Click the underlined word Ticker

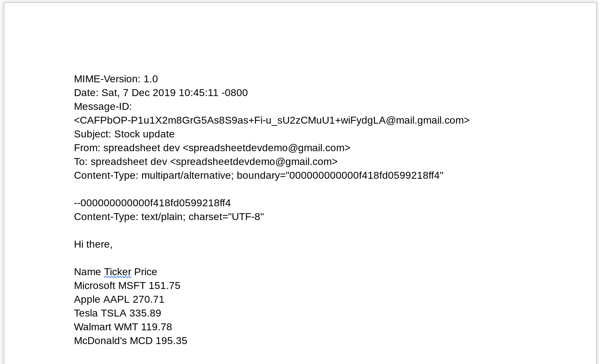coord(117,272)
